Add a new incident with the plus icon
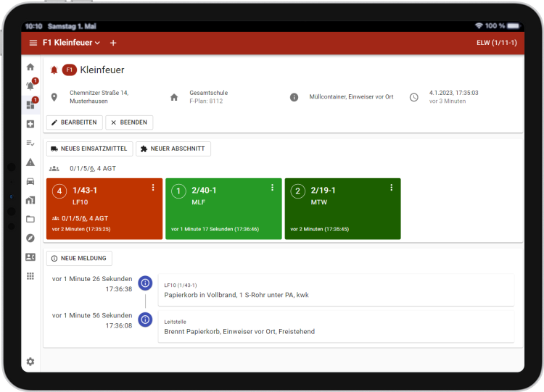544x392 pixels. point(113,43)
